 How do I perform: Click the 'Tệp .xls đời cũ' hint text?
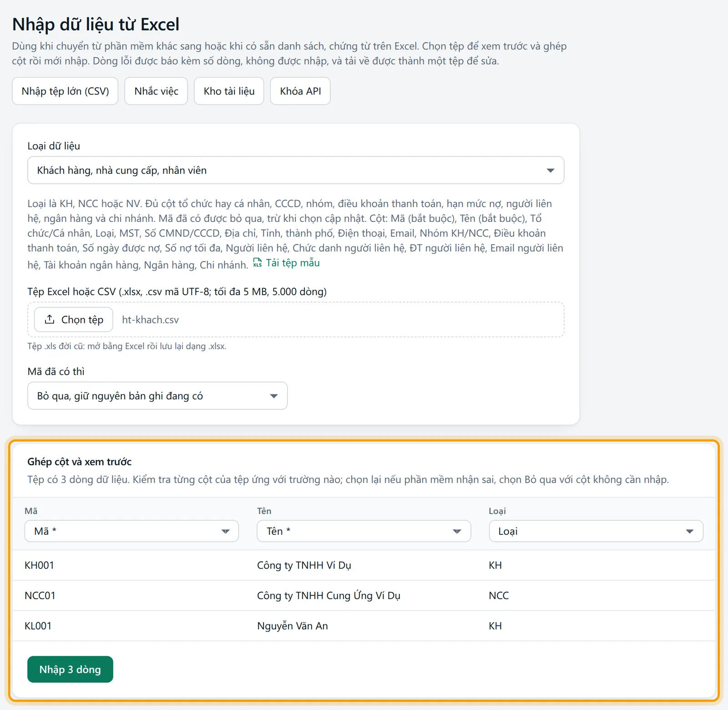(x=126, y=346)
